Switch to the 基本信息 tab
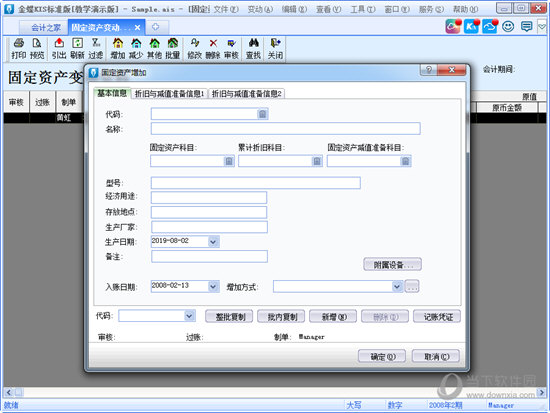This screenshot has height=413, width=550. coord(112,93)
